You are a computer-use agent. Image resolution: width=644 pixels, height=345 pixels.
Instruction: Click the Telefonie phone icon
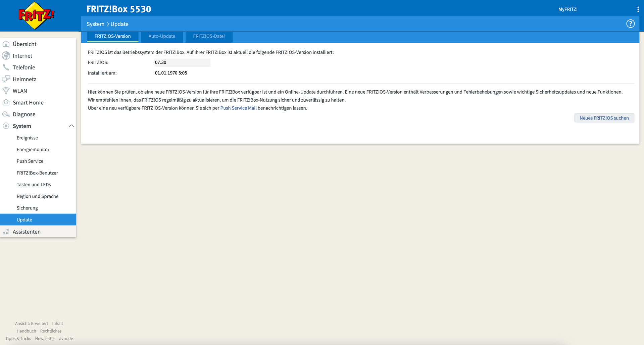click(6, 67)
